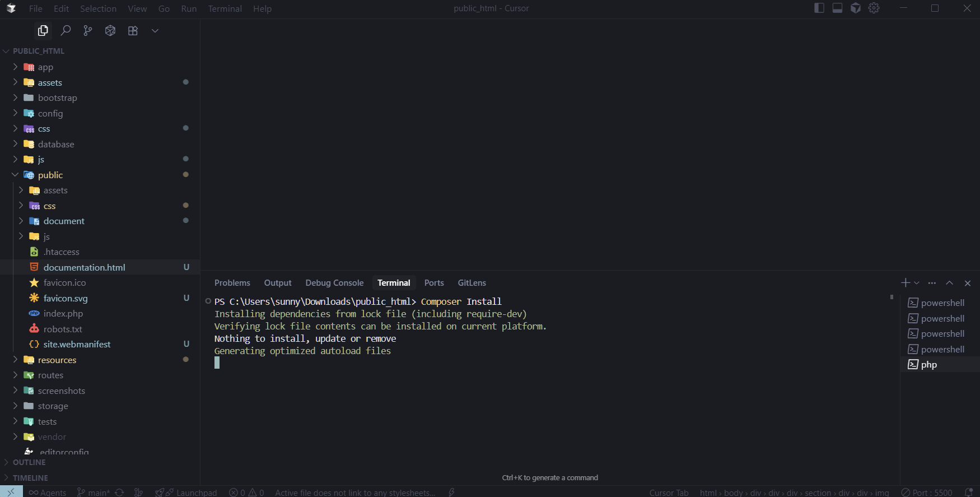Open the Help menu

[262, 8]
